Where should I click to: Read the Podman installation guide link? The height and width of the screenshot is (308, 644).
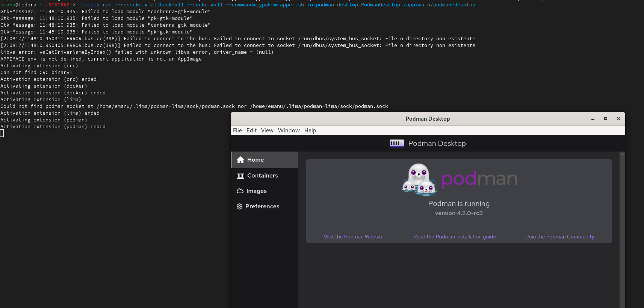point(455,237)
